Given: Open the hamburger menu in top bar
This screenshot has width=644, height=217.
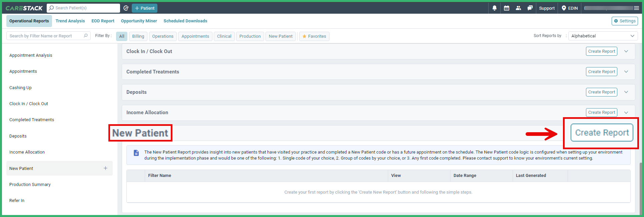Looking at the screenshot, I should tap(636, 8).
